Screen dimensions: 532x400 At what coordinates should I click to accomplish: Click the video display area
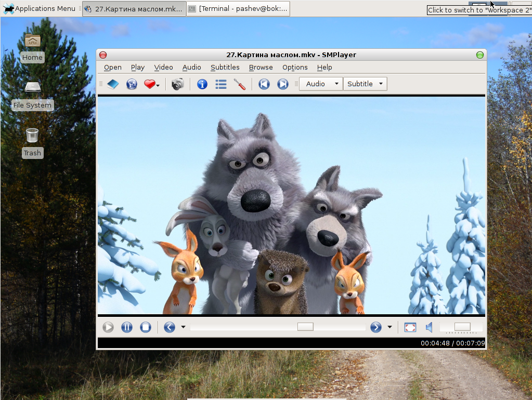pos(291,205)
